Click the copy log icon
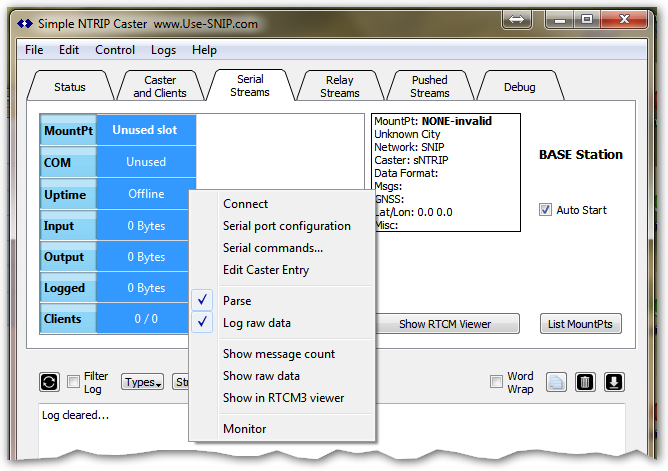The height and width of the screenshot is (471, 668). [557, 381]
